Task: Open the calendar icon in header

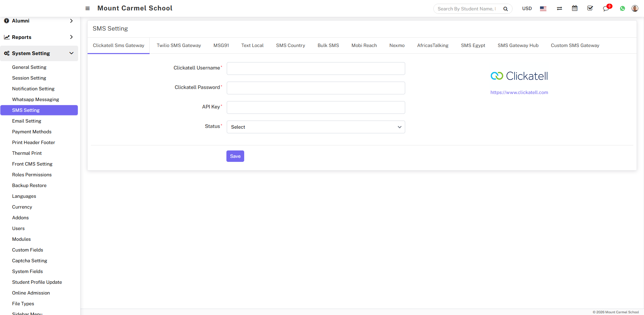Action: coord(575,8)
